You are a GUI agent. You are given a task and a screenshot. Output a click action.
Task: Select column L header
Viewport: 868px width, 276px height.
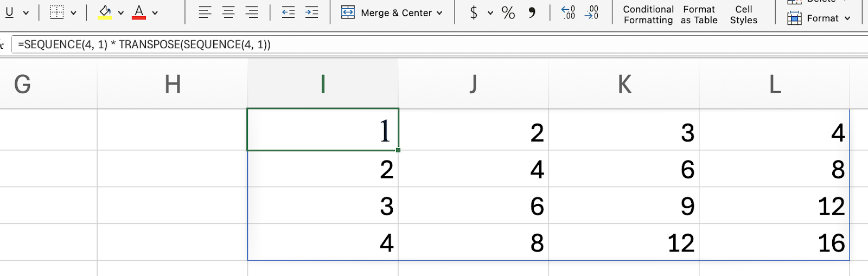774,84
